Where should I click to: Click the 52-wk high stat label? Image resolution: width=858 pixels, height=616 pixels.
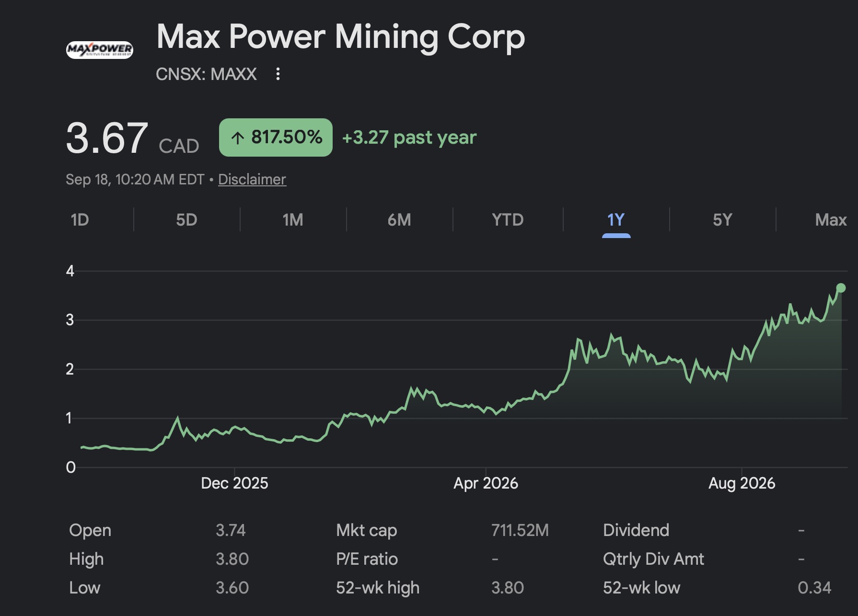pyautogui.click(x=378, y=588)
